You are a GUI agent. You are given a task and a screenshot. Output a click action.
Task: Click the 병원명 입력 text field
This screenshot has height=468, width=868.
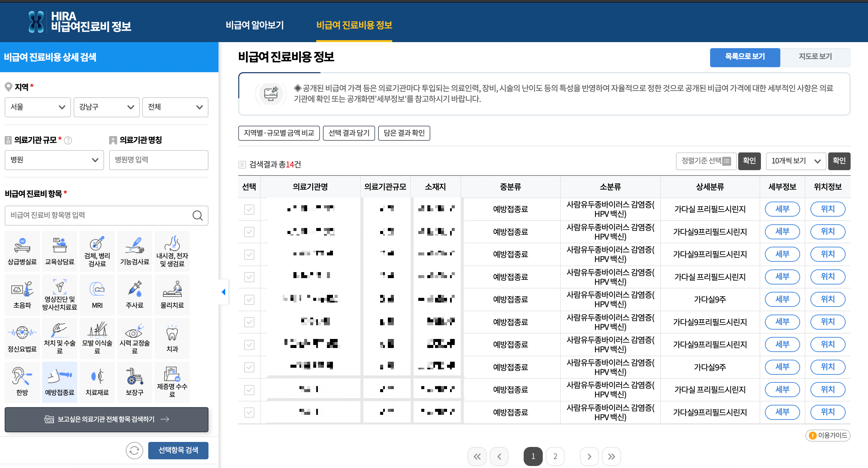pos(158,160)
